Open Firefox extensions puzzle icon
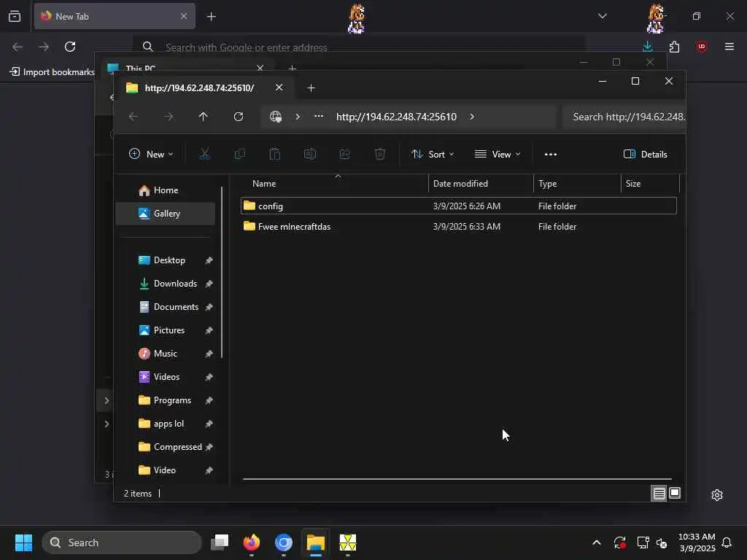This screenshot has width=747, height=560. [x=674, y=47]
